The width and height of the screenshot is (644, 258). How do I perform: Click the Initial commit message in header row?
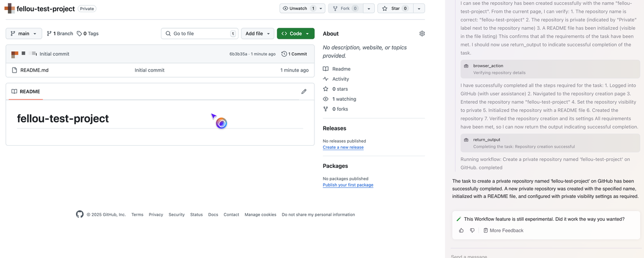point(54,54)
